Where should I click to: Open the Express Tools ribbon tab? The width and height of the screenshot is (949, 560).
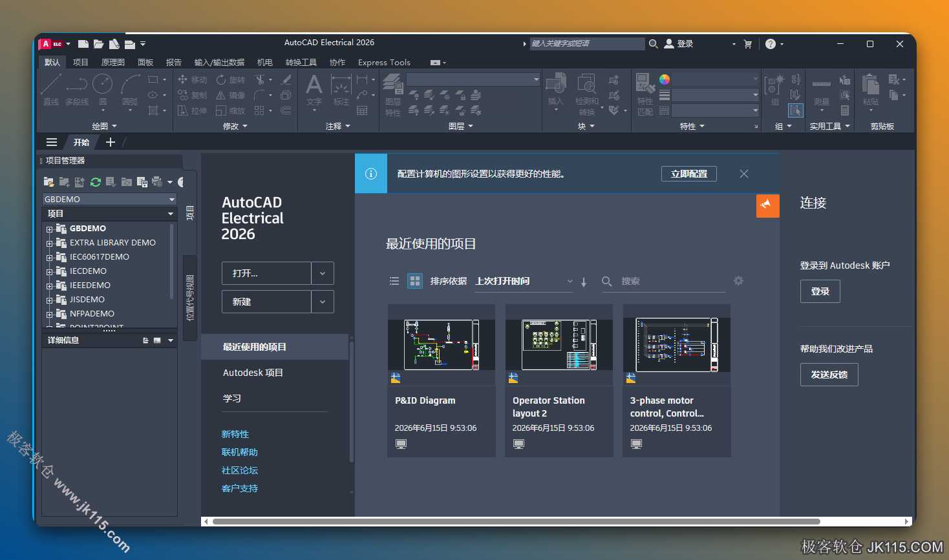tap(384, 63)
